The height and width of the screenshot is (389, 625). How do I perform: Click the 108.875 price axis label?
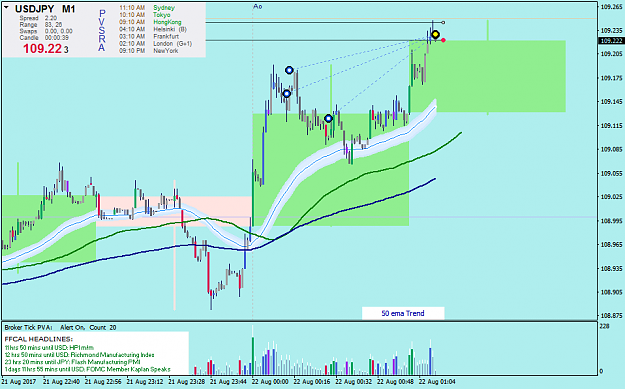tap(611, 316)
